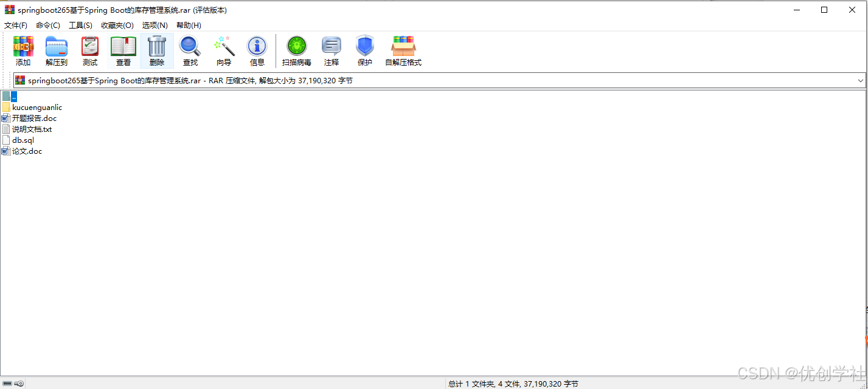Click the Virus Scan (扫描病毒) icon
Screen dimensions: 868x389
pos(297,46)
